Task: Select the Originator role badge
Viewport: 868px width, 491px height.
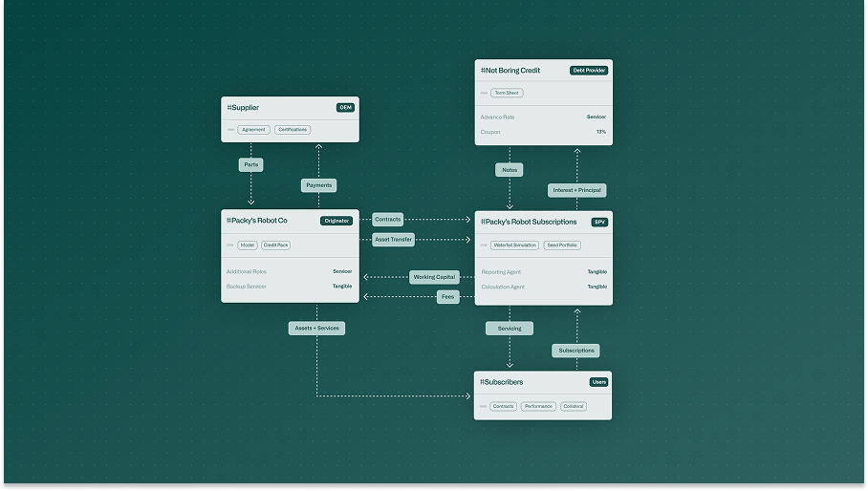Action: tap(336, 221)
